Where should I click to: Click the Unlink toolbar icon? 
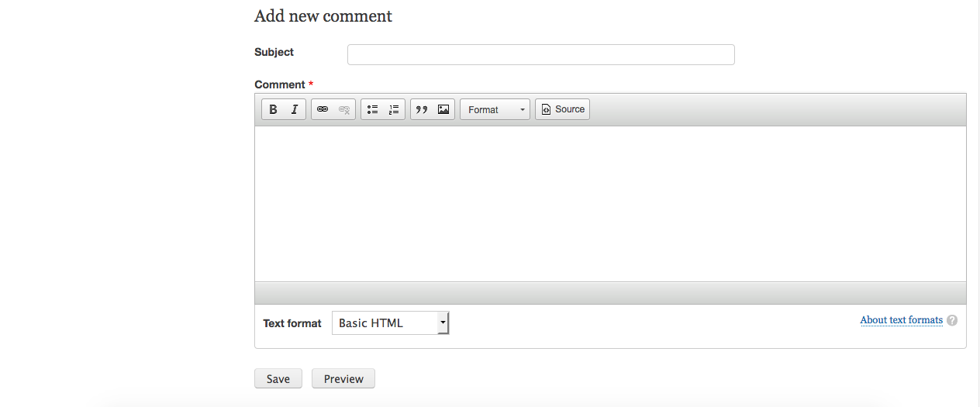pyautogui.click(x=344, y=109)
